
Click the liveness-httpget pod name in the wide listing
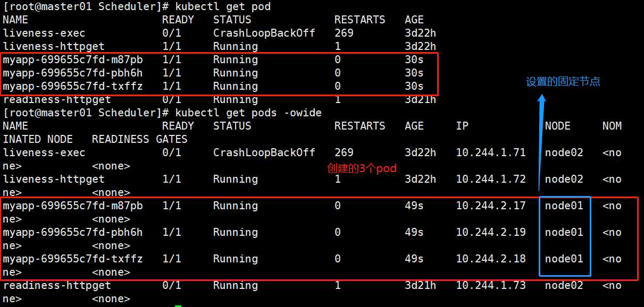[54, 179]
